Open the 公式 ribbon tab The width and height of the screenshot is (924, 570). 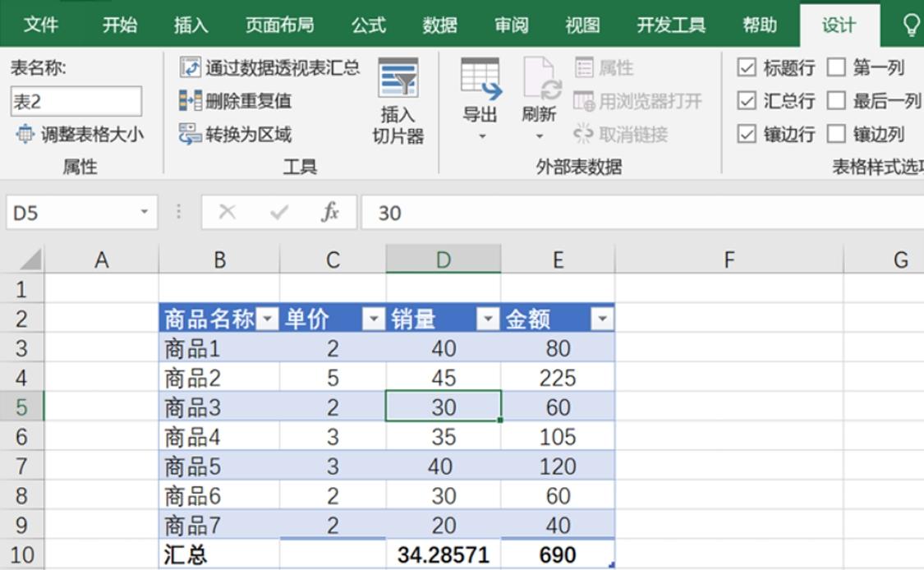point(369,25)
